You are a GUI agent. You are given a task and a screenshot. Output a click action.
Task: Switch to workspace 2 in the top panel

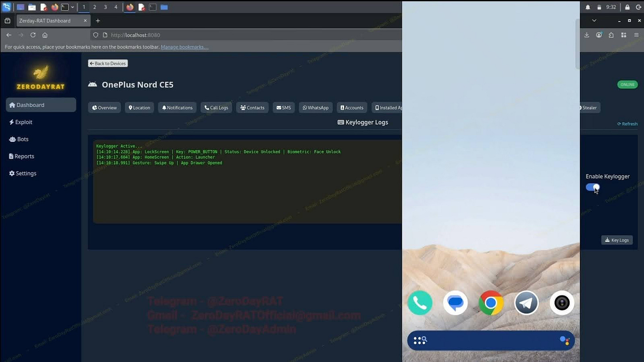tap(94, 7)
